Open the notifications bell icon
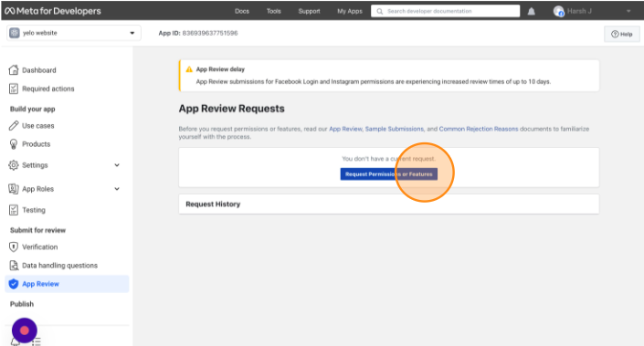 tap(531, 11)
